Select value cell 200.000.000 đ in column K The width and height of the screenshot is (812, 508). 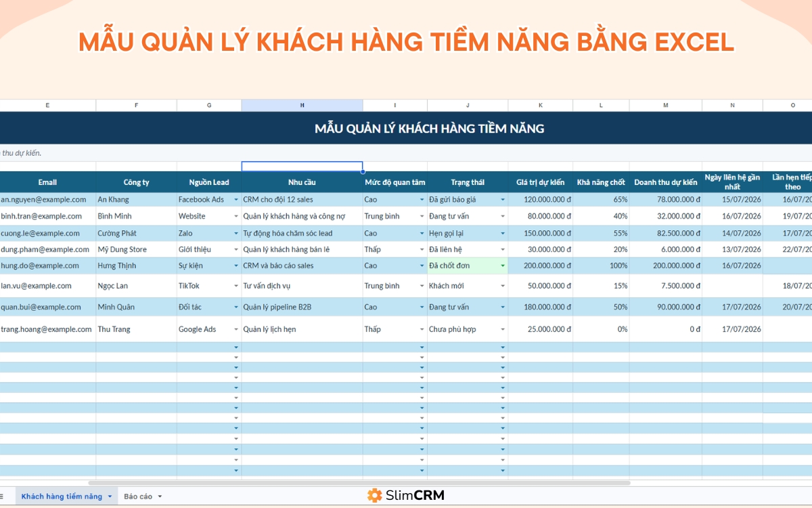[541, 266]
